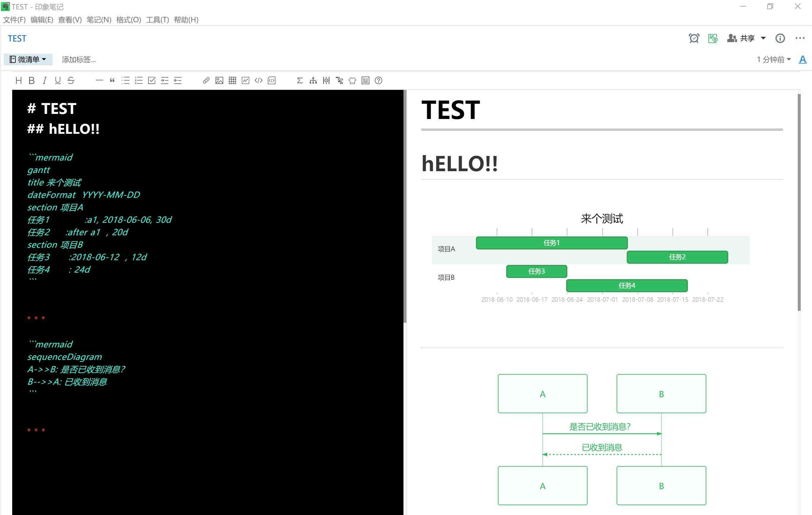The image size is (812, 515).
Task: Insert a checkbox task list
Action: (152, 81)
